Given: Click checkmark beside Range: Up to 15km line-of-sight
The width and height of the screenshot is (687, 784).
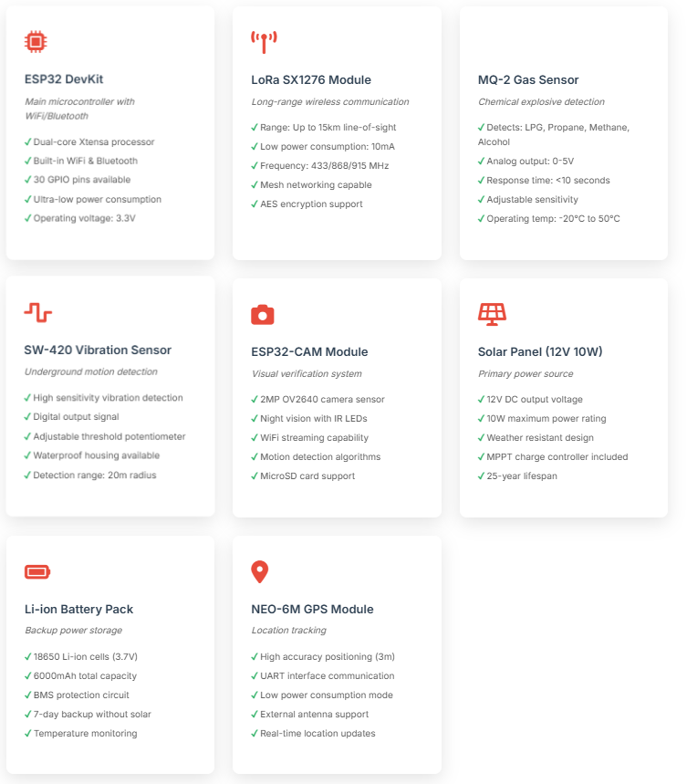Looking at the screenshot, I should tap(255, 128).
